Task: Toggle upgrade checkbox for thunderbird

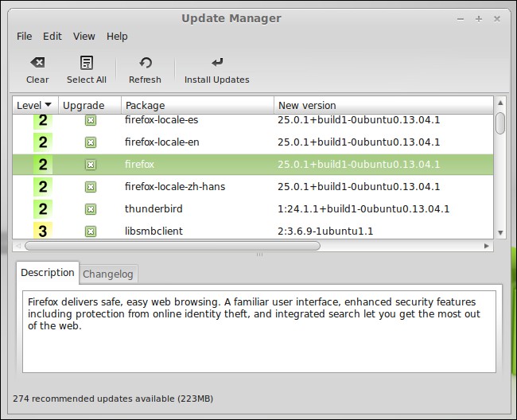Action: tap(91, 209)
